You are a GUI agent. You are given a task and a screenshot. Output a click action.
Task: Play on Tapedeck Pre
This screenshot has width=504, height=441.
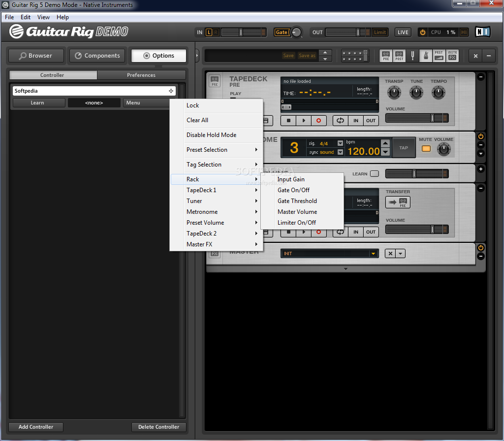[303, 121]
